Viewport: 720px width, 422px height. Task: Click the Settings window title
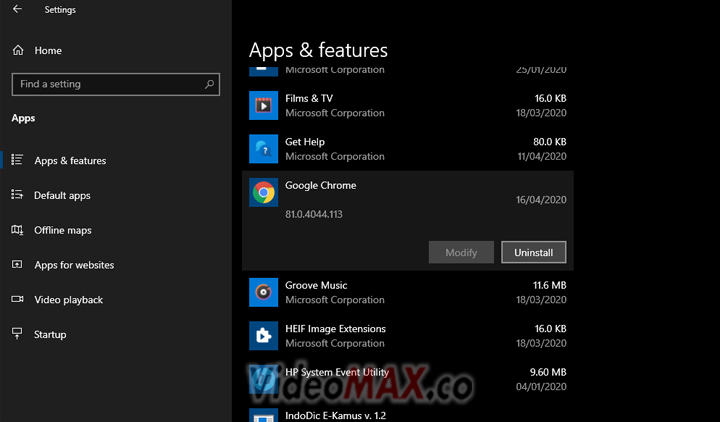pos(60,9)
